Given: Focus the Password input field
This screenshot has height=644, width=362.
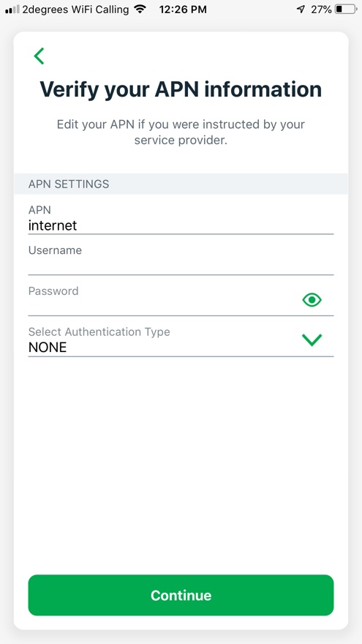Looking at the screenshot, I should [164, 301].
